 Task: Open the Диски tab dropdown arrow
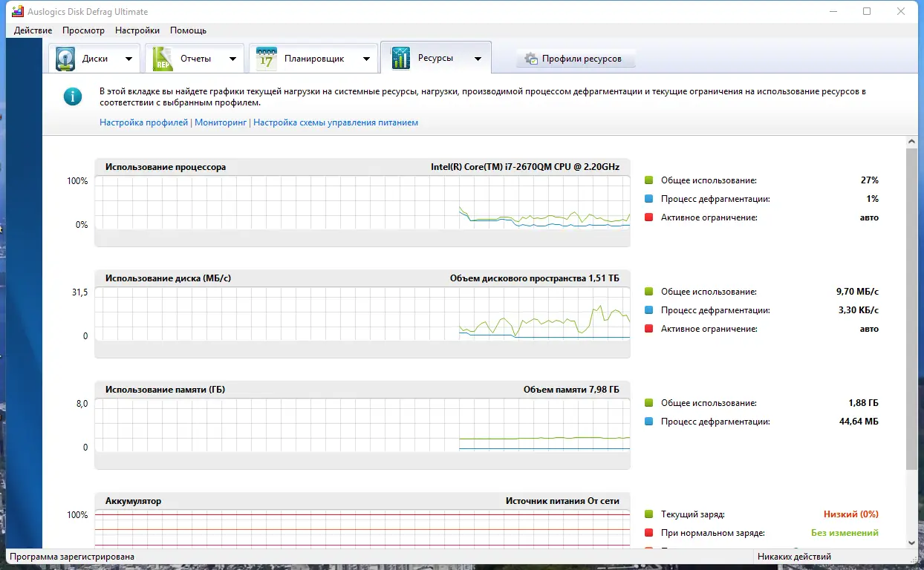(128, 59)
